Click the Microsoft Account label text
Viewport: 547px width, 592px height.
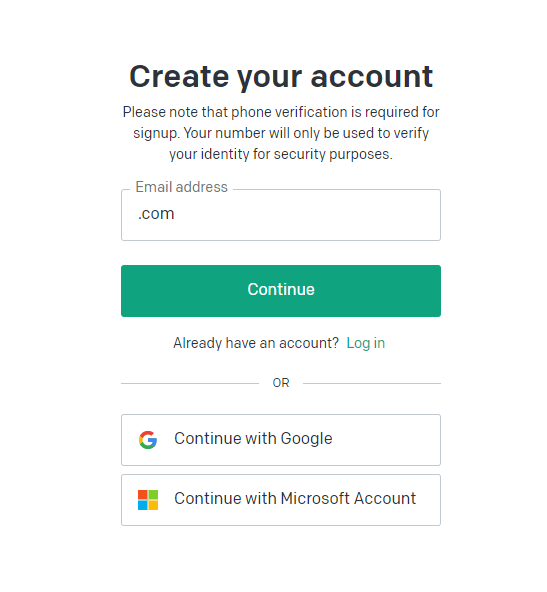pyautogui.click(x=348, y=498)
